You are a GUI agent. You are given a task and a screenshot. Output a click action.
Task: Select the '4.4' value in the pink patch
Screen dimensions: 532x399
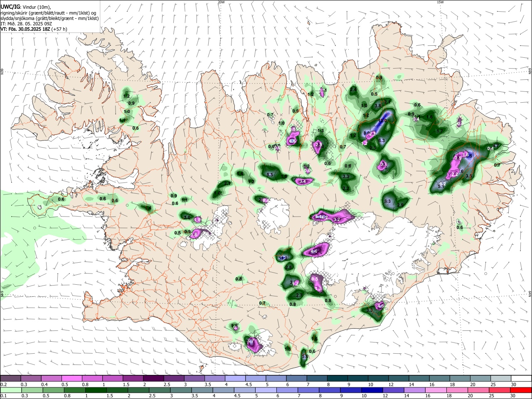(x=314, y=251)
